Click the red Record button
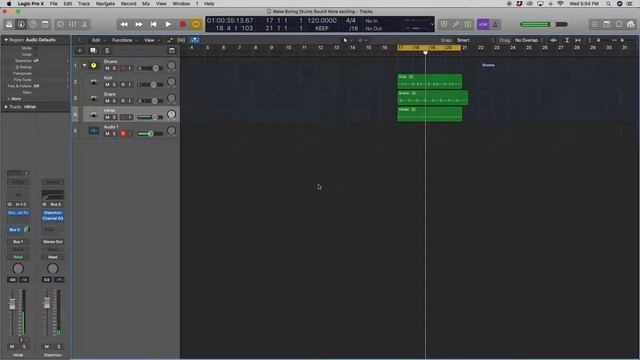This screenshot has width=640, height=360. (183, 24)
